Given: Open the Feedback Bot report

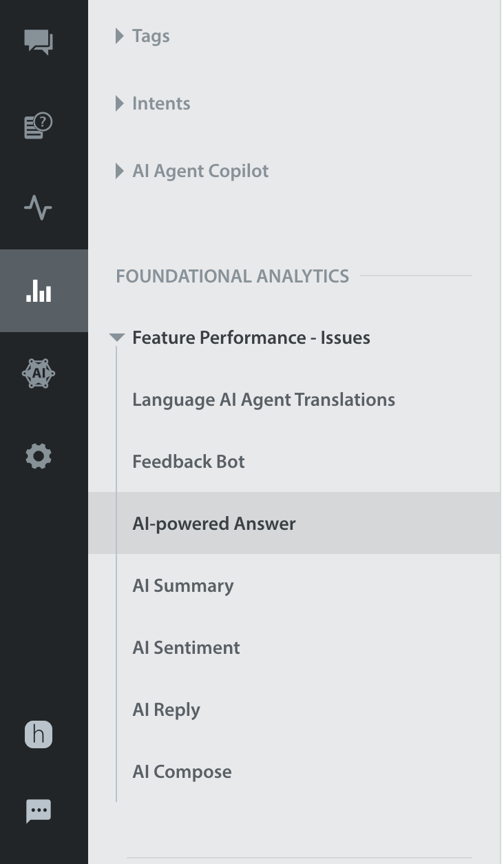Looking at the screenshot, I should [x=189, y=462].
